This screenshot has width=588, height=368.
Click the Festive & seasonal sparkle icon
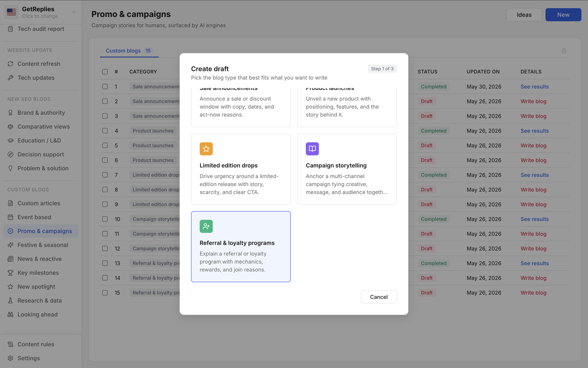tap(11, 245)
